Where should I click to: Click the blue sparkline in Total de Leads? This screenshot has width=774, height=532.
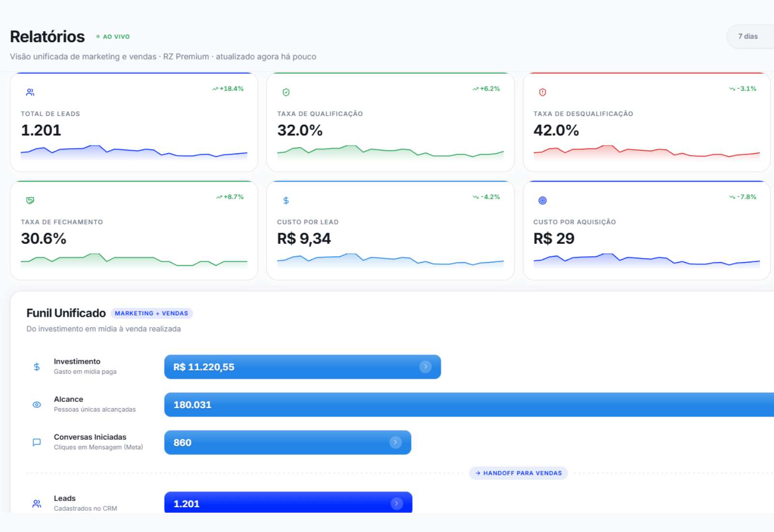[134, 152]
